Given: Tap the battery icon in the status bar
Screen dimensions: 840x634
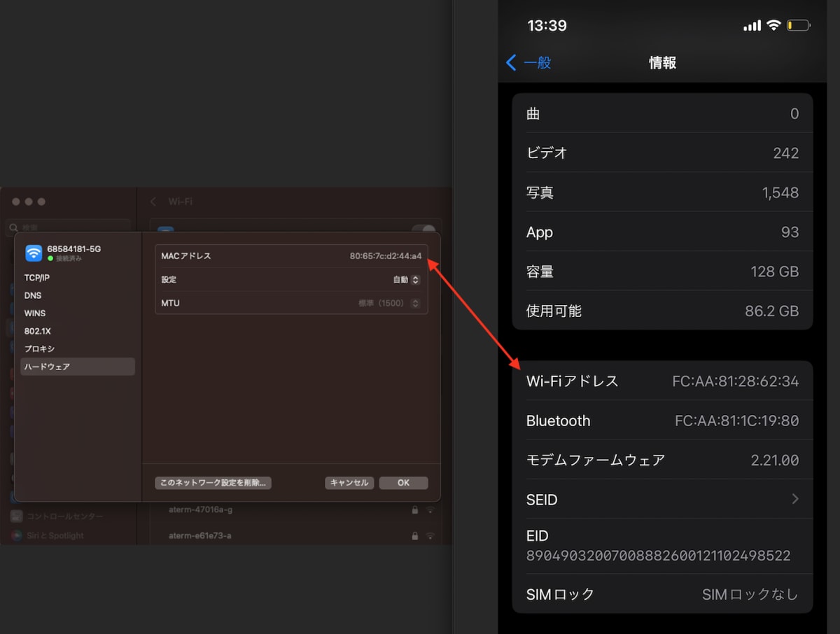Looking at the screenshot, I should pyautogui.click(x=799, y=26).
